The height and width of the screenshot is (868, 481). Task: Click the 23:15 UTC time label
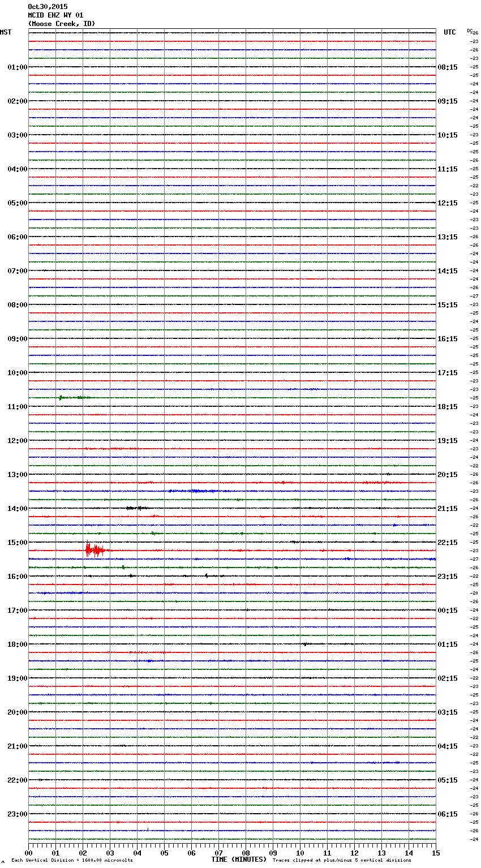click(x=448, y=577)
